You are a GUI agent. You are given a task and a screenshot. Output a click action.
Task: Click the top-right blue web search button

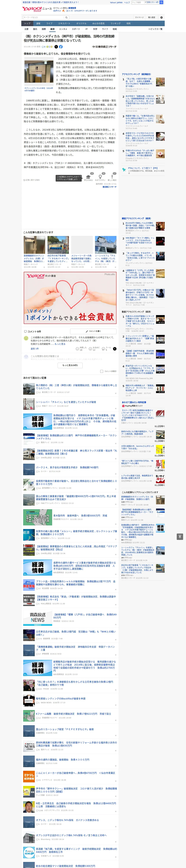161,2
